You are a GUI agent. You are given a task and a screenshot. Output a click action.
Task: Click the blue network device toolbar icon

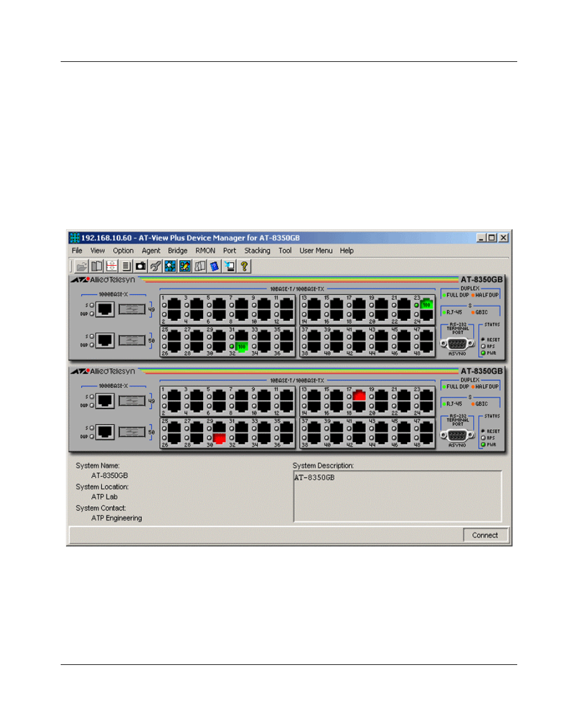pos(170,266)
